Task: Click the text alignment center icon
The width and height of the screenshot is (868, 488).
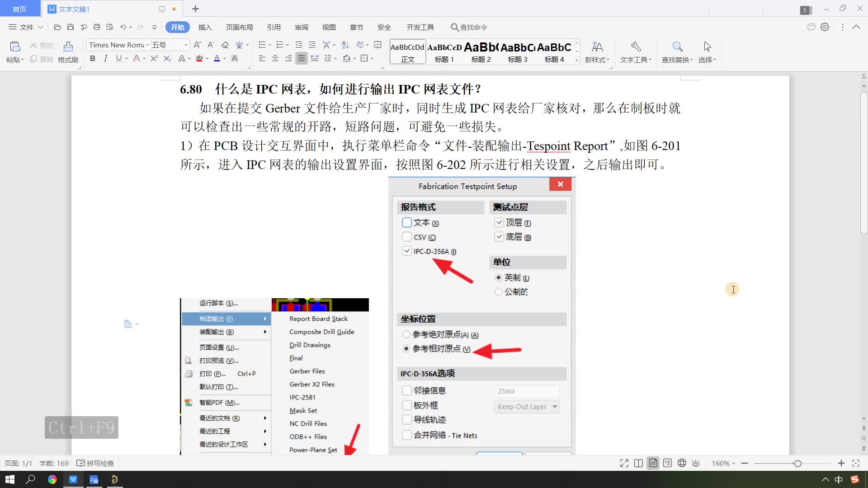Action: coord(274,58)
